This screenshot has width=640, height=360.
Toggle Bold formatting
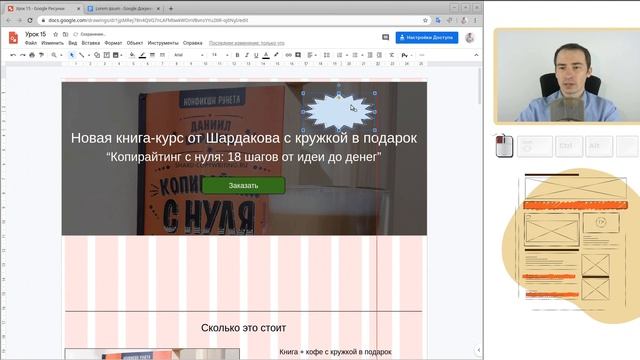click(237, 55)
